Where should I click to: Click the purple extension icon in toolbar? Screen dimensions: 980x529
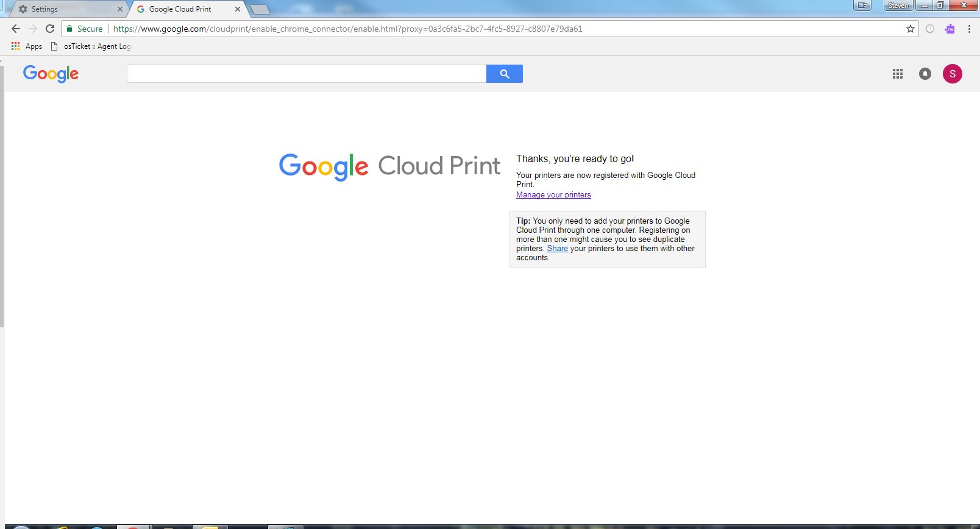(x=950, y=29)
